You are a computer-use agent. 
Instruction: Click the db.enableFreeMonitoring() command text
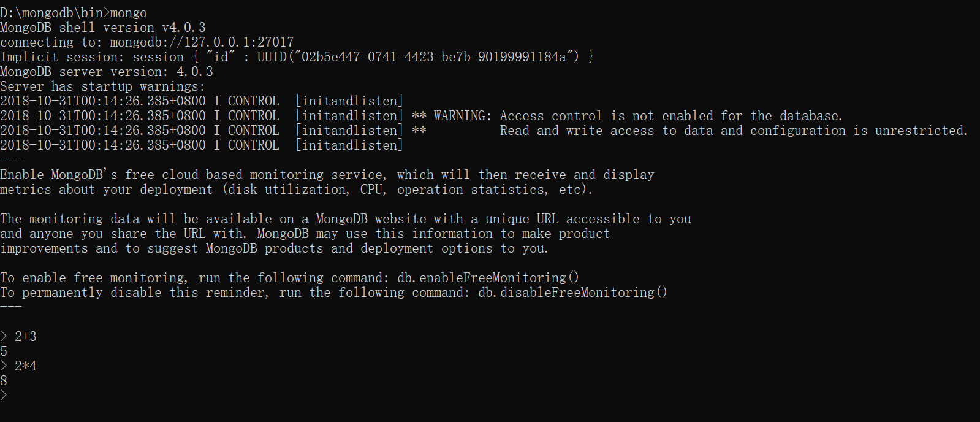pos(488,278)
